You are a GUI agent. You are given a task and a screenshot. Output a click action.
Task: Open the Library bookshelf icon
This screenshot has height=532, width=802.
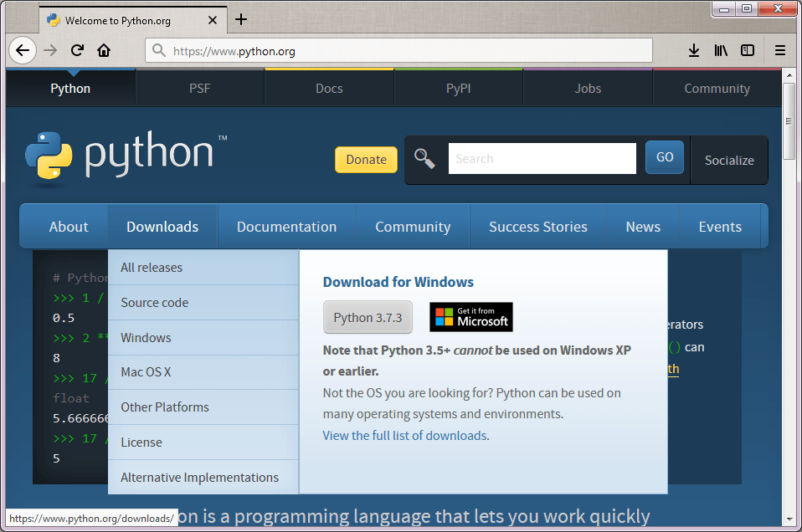point(721,50)
